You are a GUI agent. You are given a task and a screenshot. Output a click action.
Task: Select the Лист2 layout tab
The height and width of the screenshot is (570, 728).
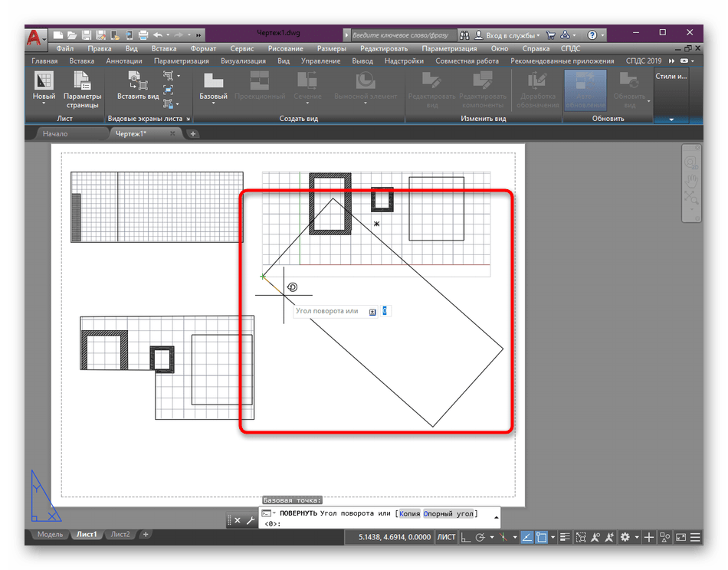[120, 534]
